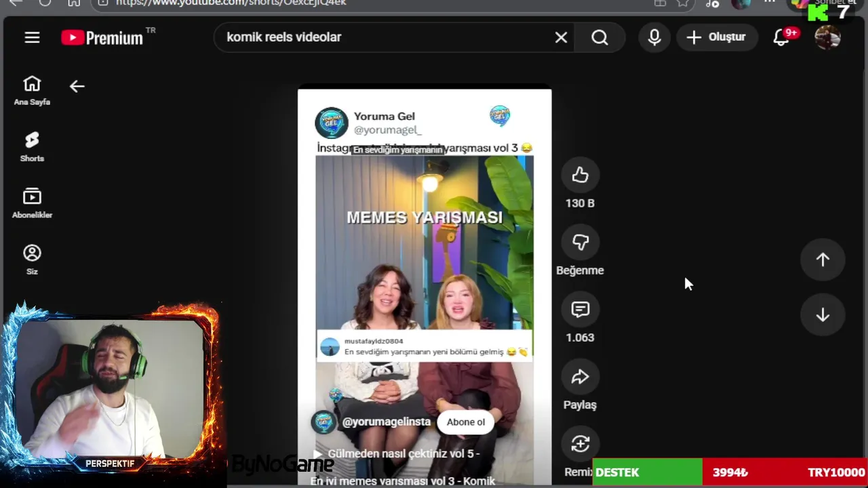Open the comments of the short
The width and height of the screenshot is (868, 488).
tap(580, 310)
